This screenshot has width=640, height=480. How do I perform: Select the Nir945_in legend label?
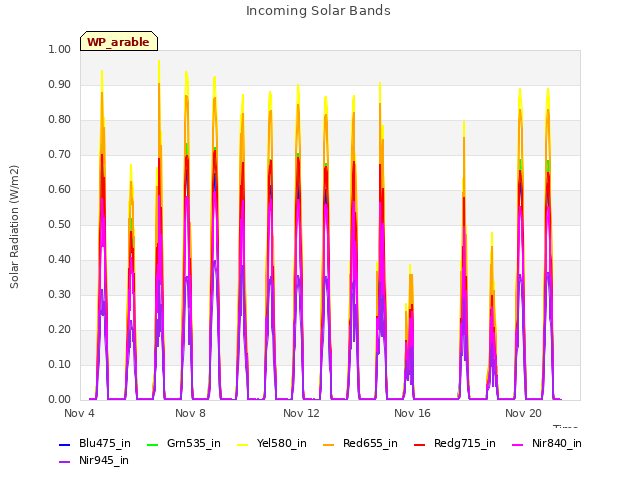coord(104,460)
